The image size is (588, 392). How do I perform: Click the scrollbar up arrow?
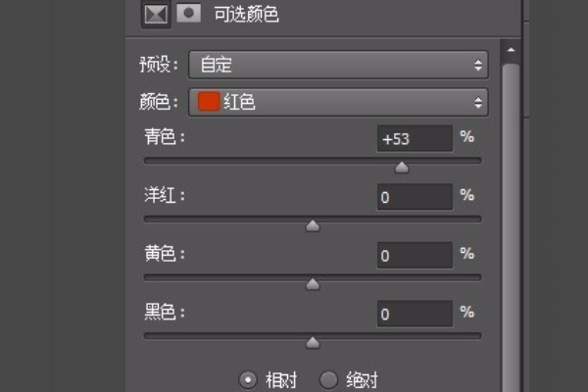pyautogui.click(x=511, y=50)
